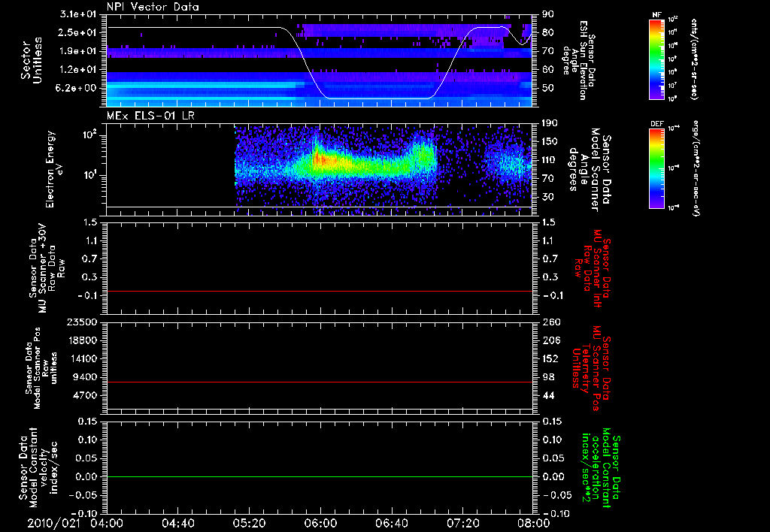Screen dimensions: 770x532
Task: Click the green 'Model Constant acceleration' axis title
Action: pos(600,468)
